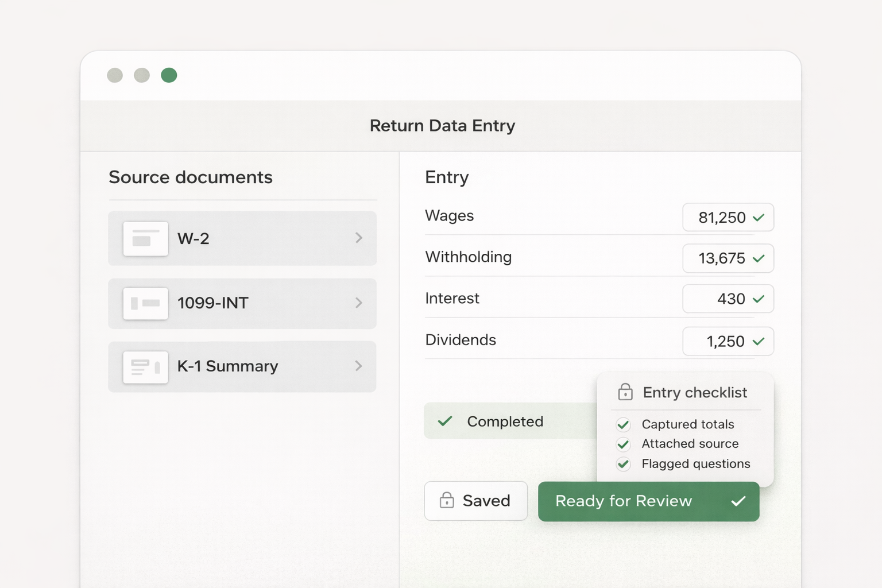The image size is (882, 588).
Task: Click the Interest value field showing 430
Action: point(728,299)
